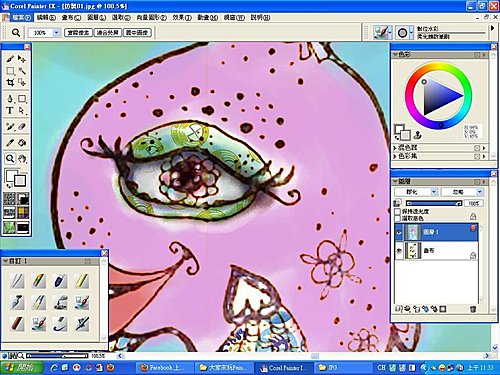Open the 效果(T) menu
Viewport: 500px width, 375px height.
coord(182,17)
